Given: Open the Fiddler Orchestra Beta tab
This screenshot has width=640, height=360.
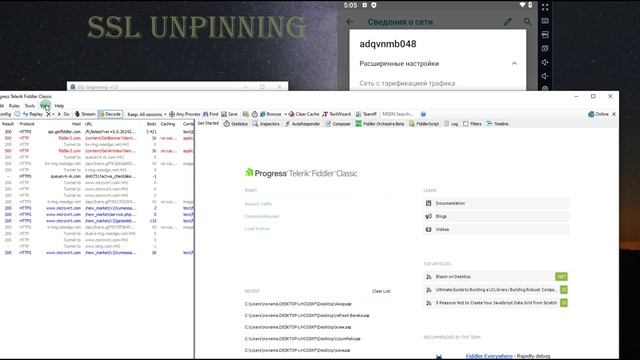Looking at the screenshot, I should point(380,124).
